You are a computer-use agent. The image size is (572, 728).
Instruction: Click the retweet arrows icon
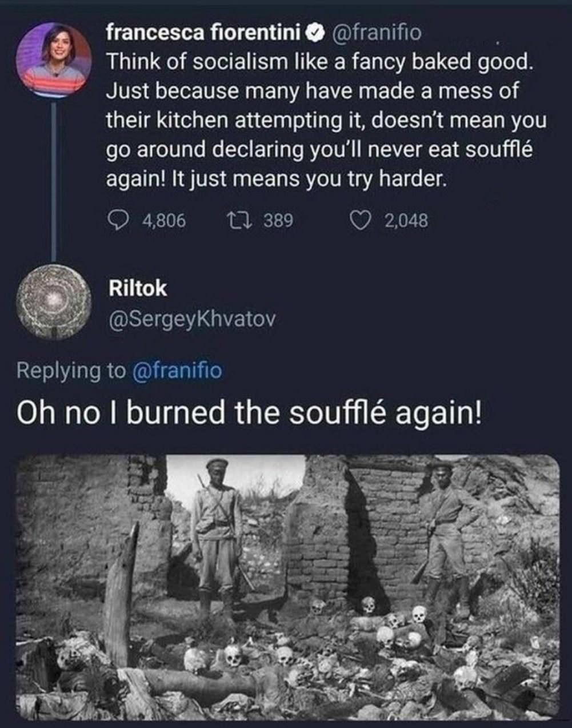[236, 220]
